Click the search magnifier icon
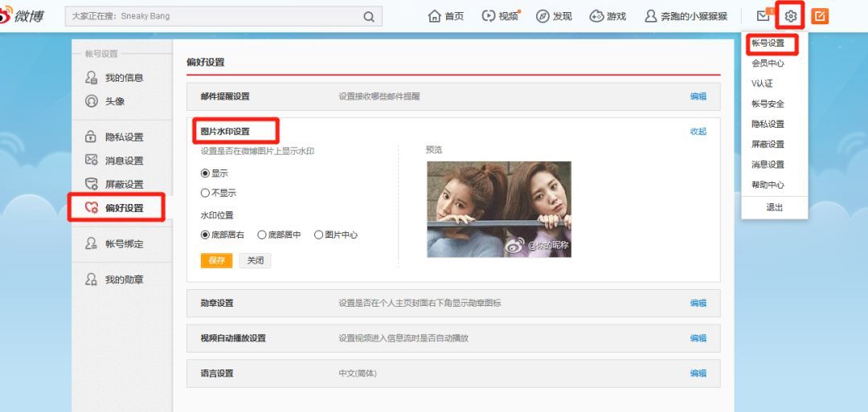The image size is (868, 412). coord(369,16)
